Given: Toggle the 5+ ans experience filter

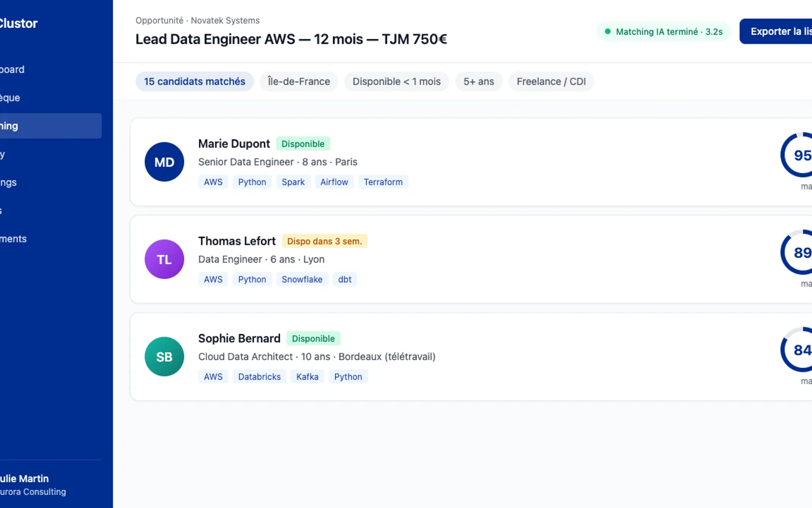Looking at the screenshot, I should pyautogui.click(x=479, y=81).
